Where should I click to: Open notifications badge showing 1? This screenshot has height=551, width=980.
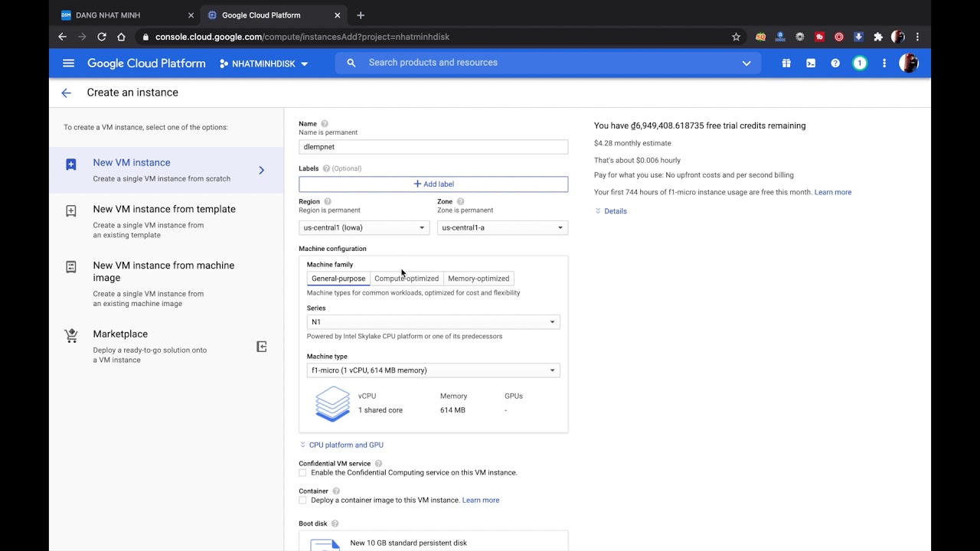coord(860,64)
